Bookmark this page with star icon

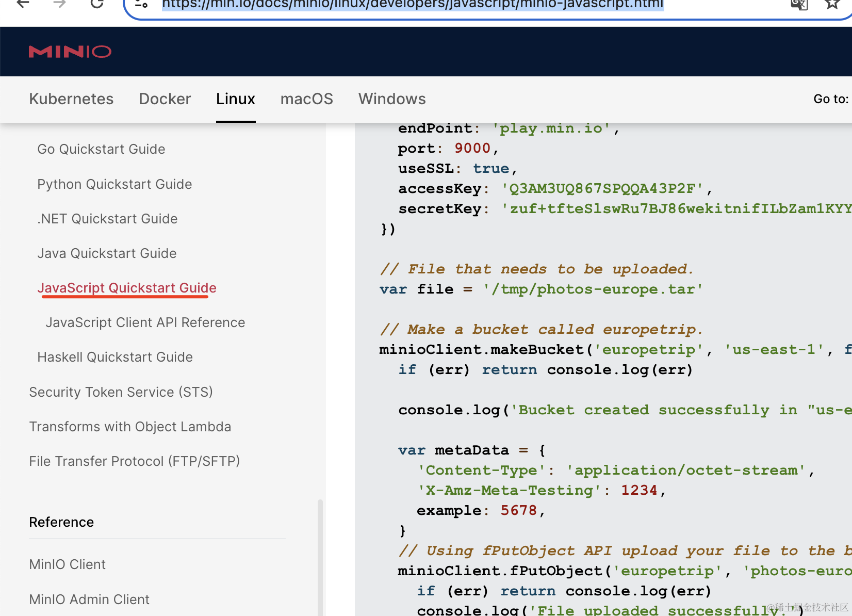pyautogui.click(x=832, y=4)
